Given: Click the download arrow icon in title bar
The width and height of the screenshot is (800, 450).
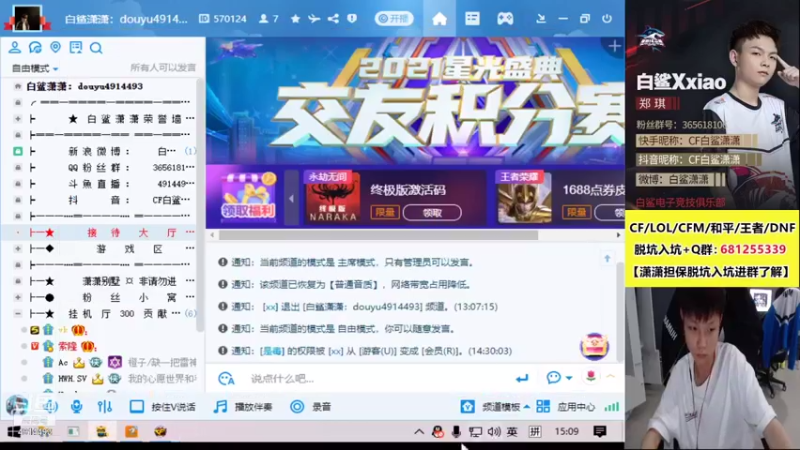Looking at the screenshot, I should click(x=541, y=19).
